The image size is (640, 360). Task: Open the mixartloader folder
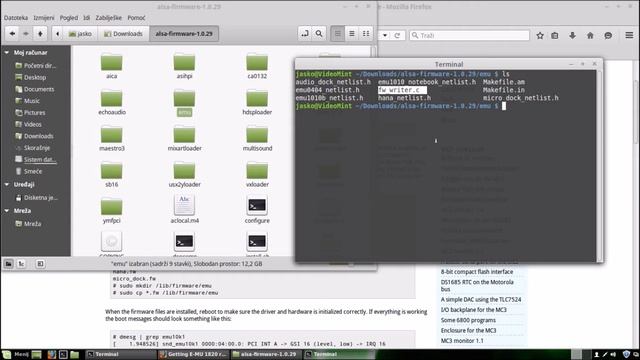[x=184, y=138]
